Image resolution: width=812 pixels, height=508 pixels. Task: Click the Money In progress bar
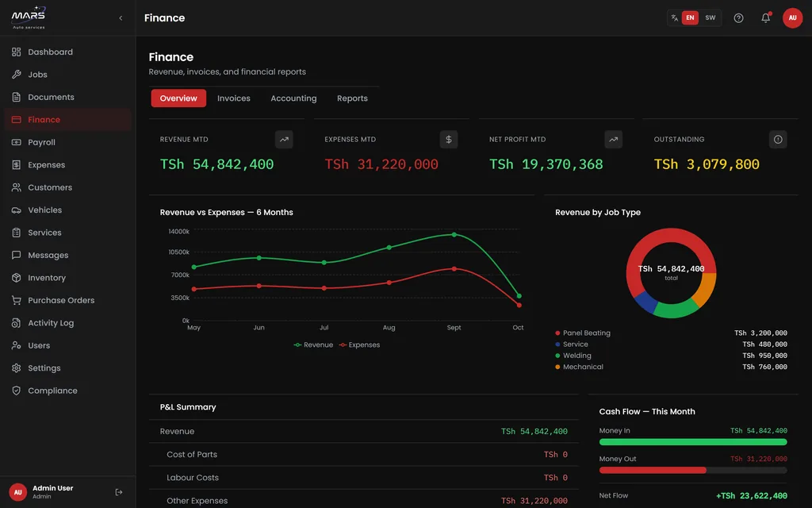click(x=693, y=442)
